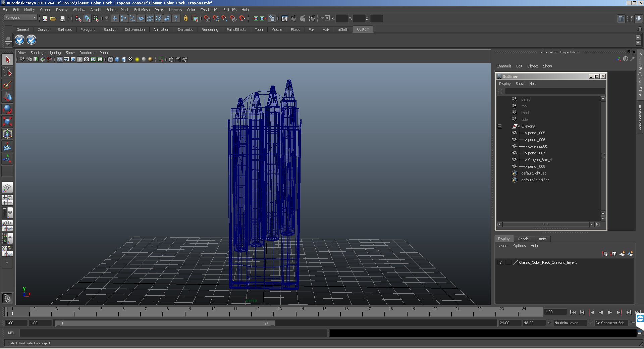This screenshot has width=644, height=349.
Task: Toggle highlight selection mode icon
Action: point(195,18)
